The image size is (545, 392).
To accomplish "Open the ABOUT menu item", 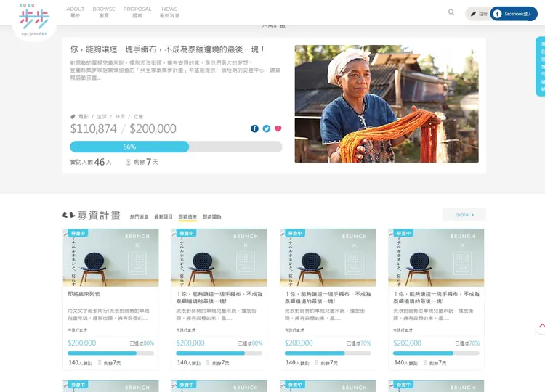I will (76, 12).
